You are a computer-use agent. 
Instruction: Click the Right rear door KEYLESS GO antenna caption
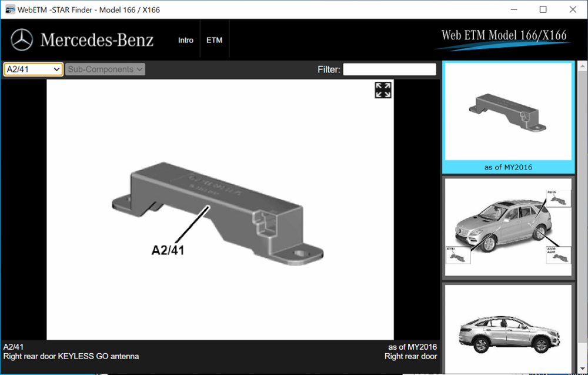[71, 356]
